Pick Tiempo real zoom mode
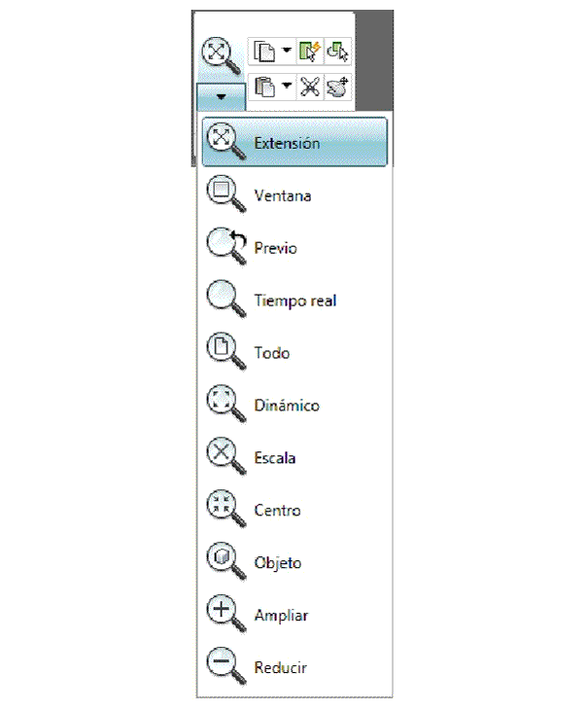Image resolution: width=588 pixels, height=711 pixels. click(x=294, y=301)
